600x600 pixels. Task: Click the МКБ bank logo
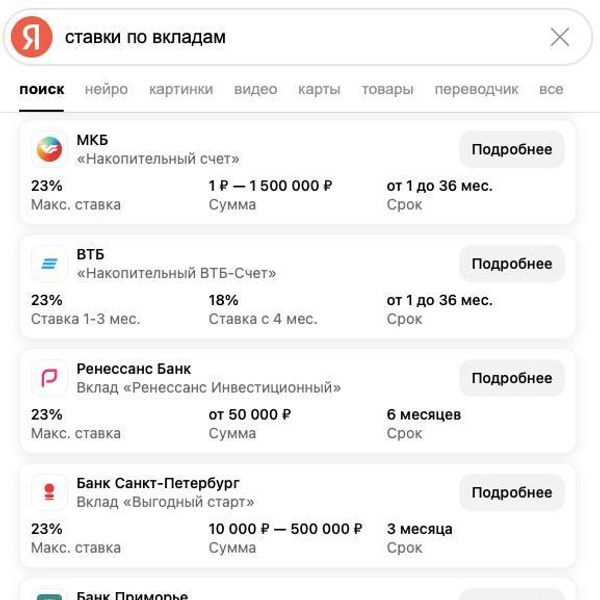(49, 149)
